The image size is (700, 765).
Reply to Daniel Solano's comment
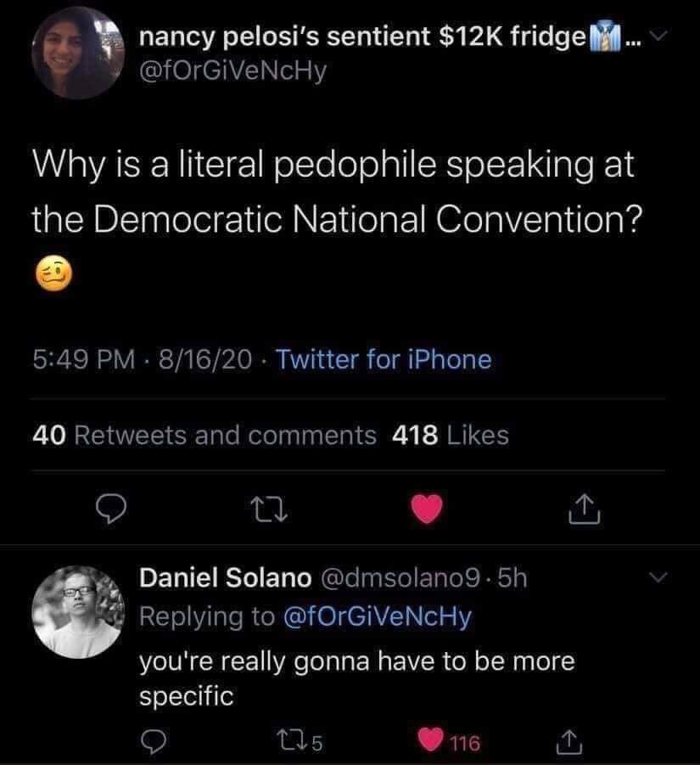coord(154,744)
